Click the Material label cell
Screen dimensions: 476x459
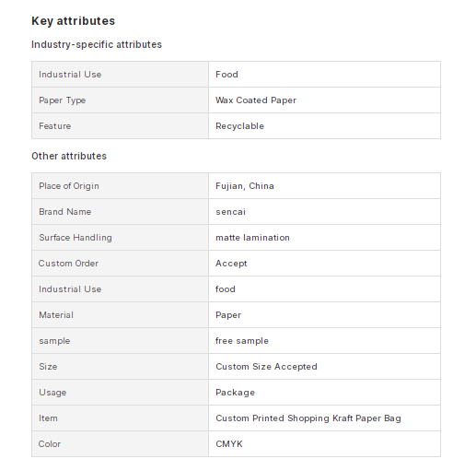click(120, 315)
